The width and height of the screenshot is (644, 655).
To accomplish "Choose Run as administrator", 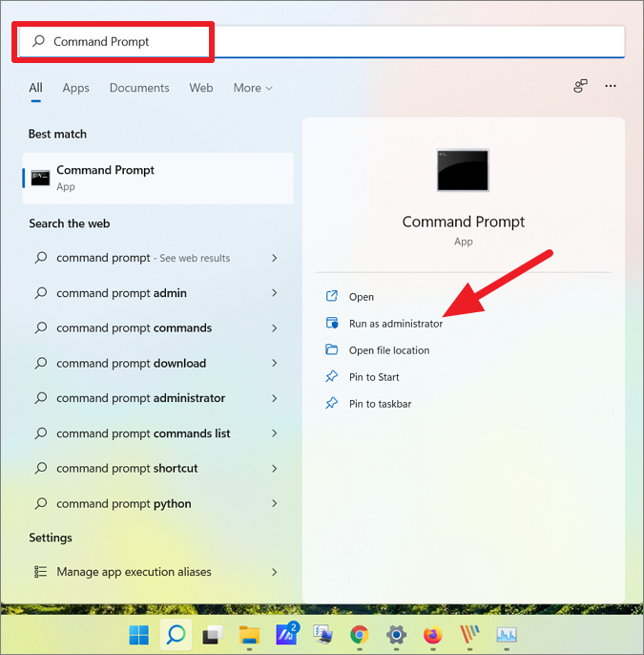I will click(x=396, y=324).
